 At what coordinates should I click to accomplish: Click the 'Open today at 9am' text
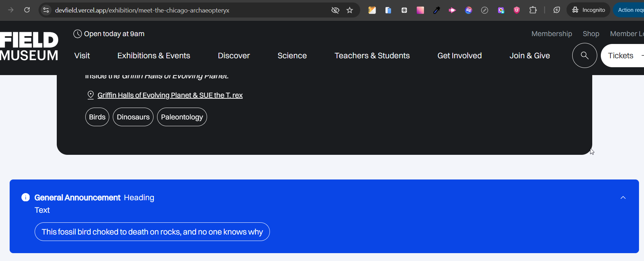[x=114, y=34]
